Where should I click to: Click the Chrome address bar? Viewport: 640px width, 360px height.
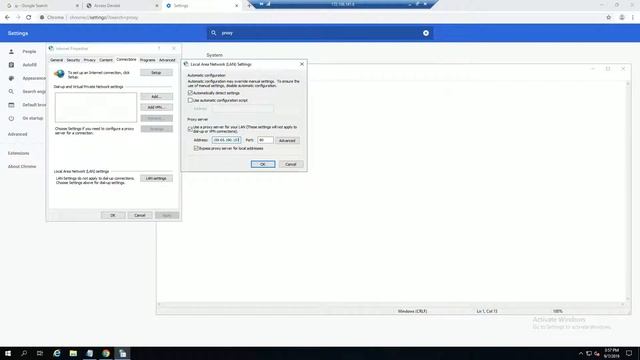[318, 18]
